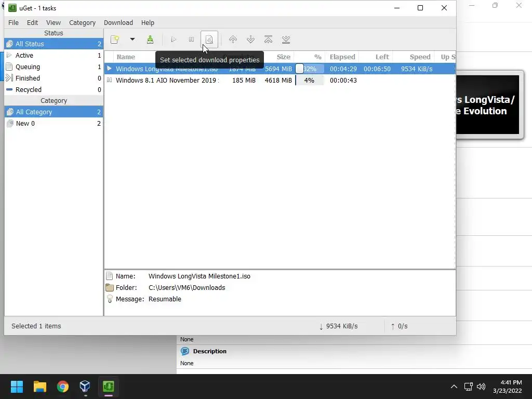
Task: Click the download speed status bar entry
Action: (339, 326)
